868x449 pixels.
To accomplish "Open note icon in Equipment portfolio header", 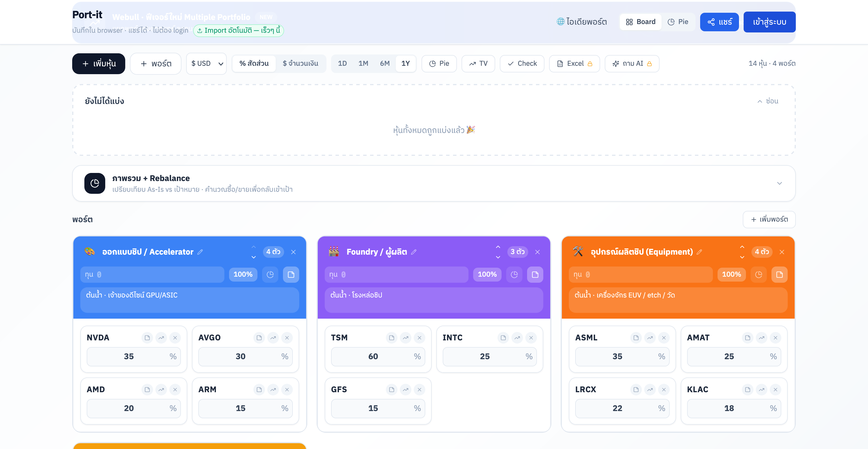I will coord(779,275).
